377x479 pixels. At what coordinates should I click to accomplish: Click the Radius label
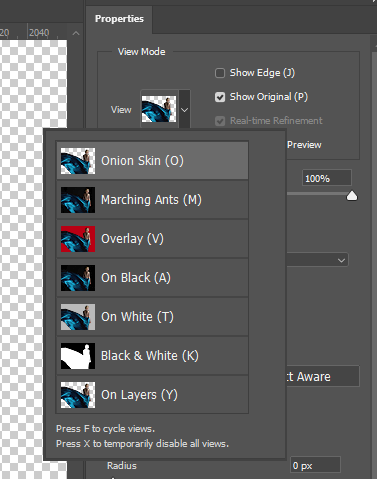(x=122, y=466)
